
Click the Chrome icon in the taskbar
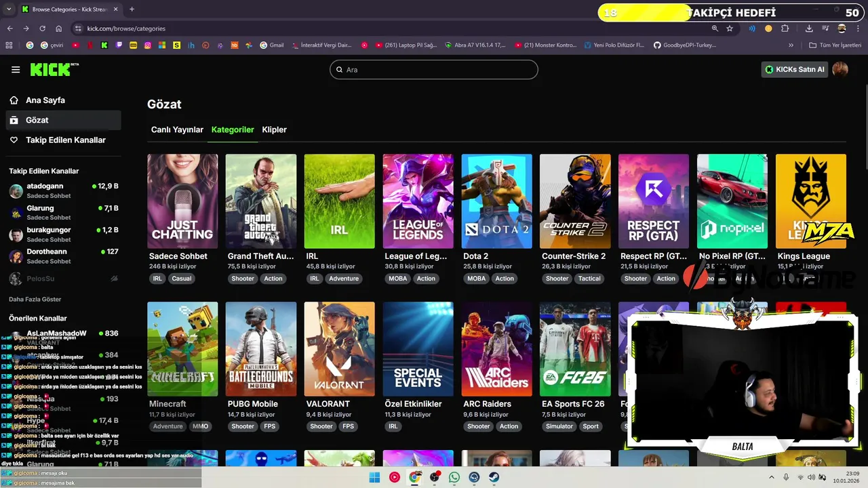click(x=414, y=477)
